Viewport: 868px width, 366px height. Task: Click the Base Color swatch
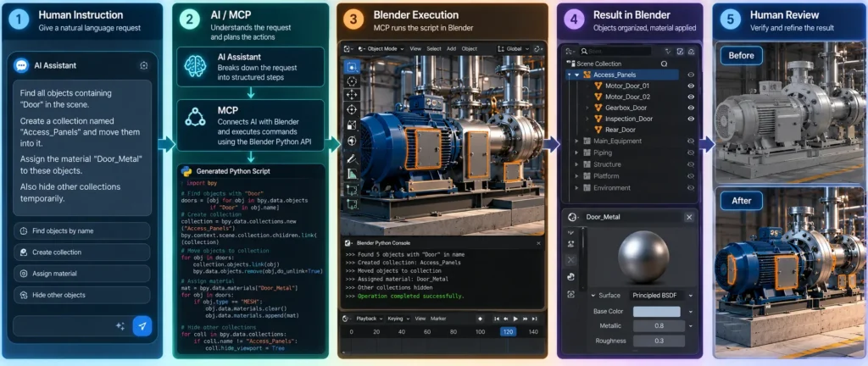[x=657, y=312]
